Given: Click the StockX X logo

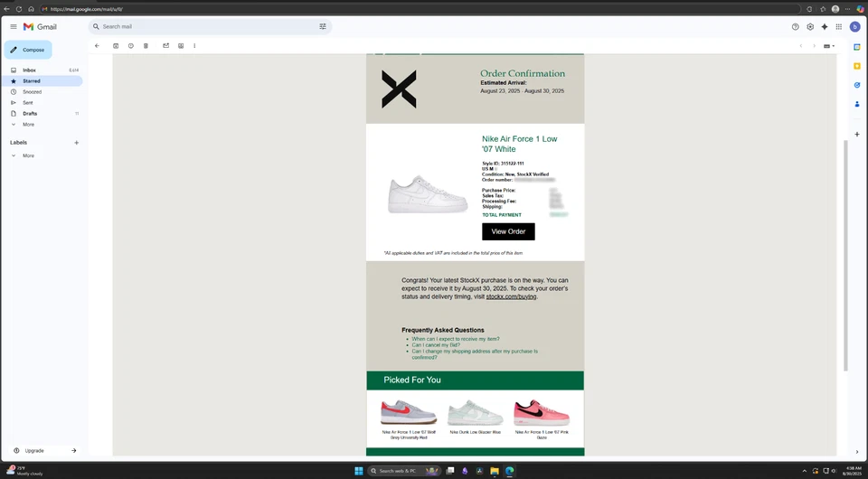Looking at the screenshot, I should [399, 89].
